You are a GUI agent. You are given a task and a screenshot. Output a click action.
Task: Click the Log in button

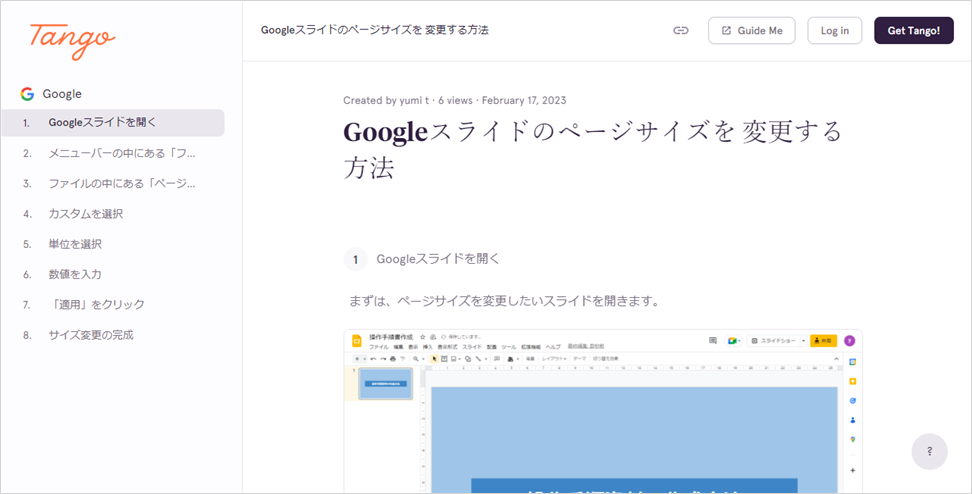pyautogui.click(x=834, y=30)
